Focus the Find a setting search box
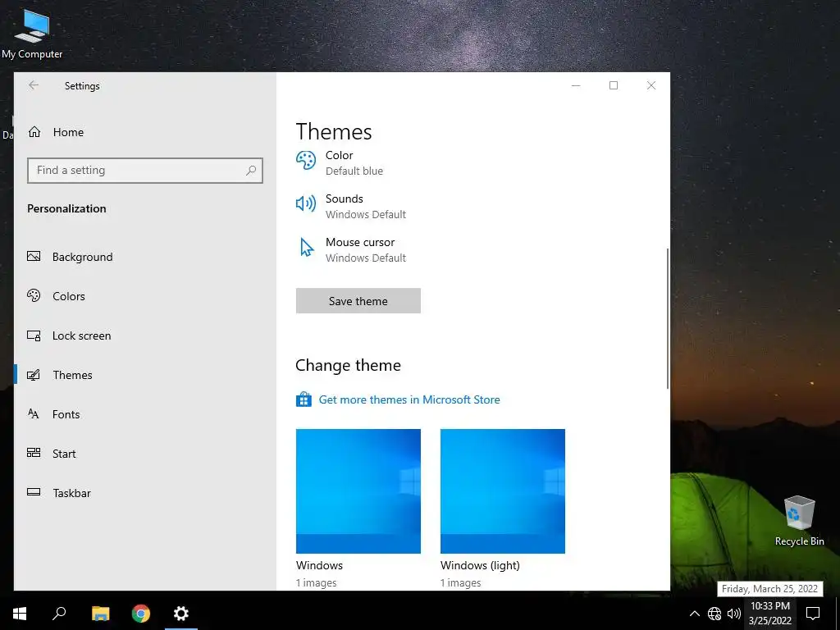The width and height of the screenshot is (840, 630). tap(144, 171)
